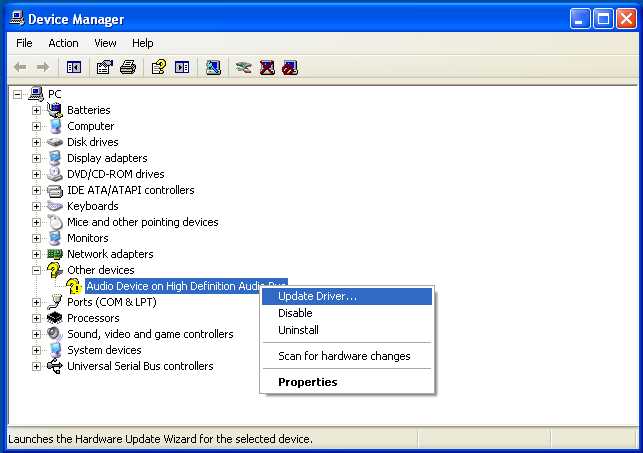This screenshot has height=453, width=643.
Task: Expand the Computer node
Action: coord(36,126)
